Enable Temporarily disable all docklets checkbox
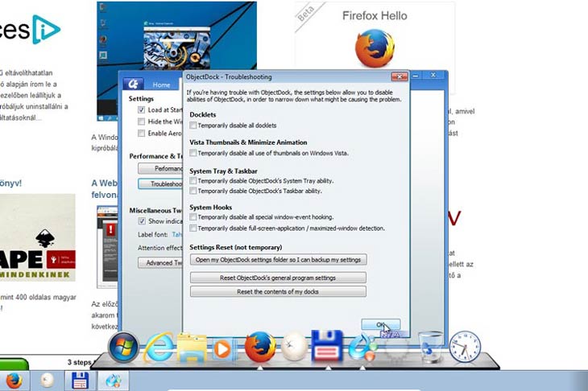Screen dimensions: 588x391 pyautogui.click(x=193, y=126)
